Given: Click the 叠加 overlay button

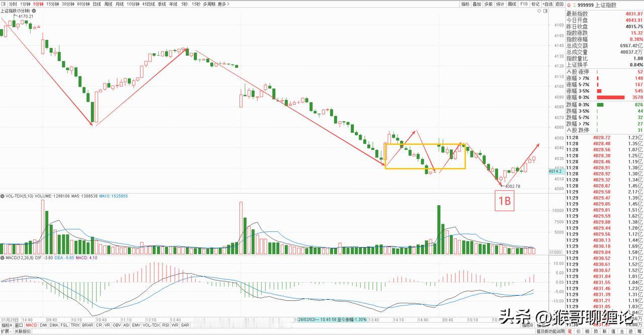Looking at the screenshot, I should point(477,4).
